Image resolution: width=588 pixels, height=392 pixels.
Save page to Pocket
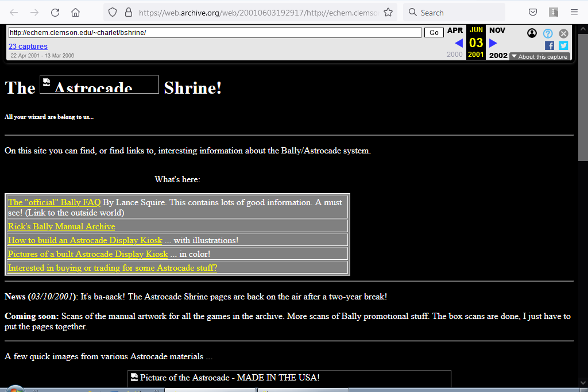(532, 13)
